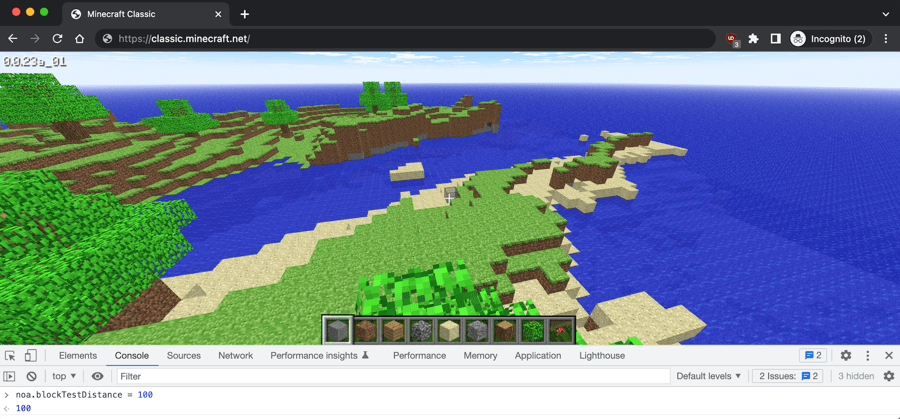The width and height of the screenshot is (900, 419).
Task: Go to the browser home page
Action: (80, 39)
